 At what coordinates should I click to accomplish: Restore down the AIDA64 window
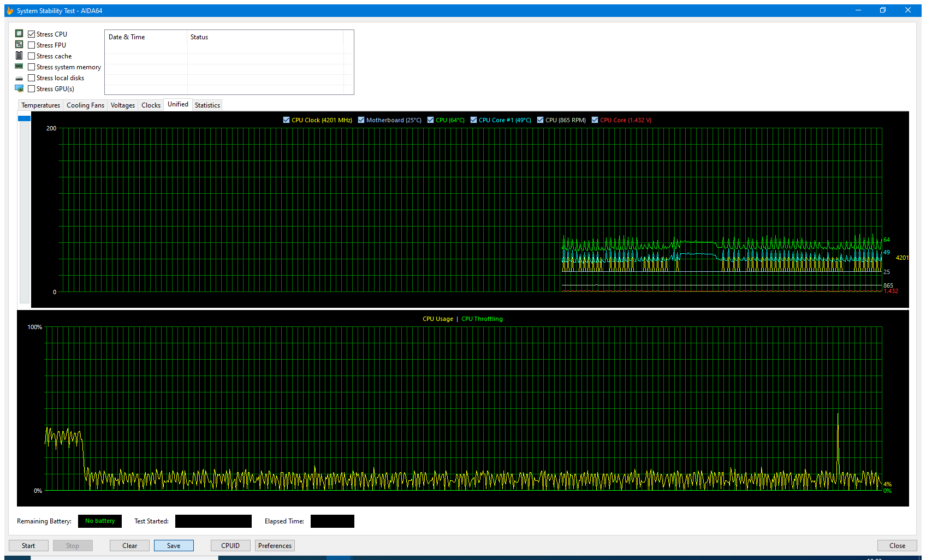pyautogui.click(x=883, y=10)
